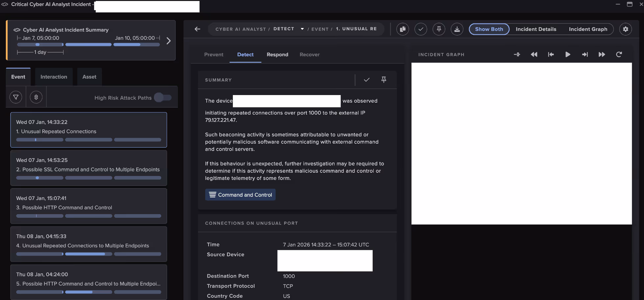Click CYBER AI ANALYST breadcrumb link
The height and width of the screenshot is (300, 644).
[240, 29]
